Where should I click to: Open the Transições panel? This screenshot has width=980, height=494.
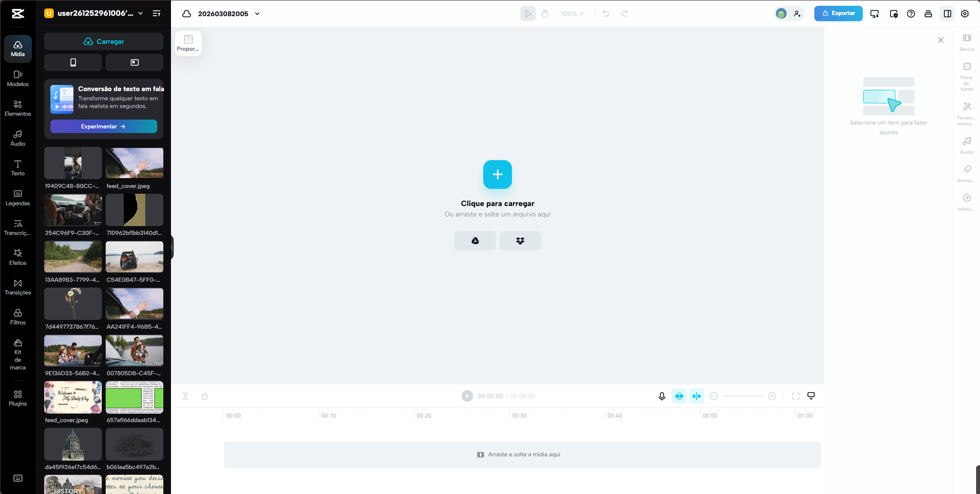tap(18, 286)
